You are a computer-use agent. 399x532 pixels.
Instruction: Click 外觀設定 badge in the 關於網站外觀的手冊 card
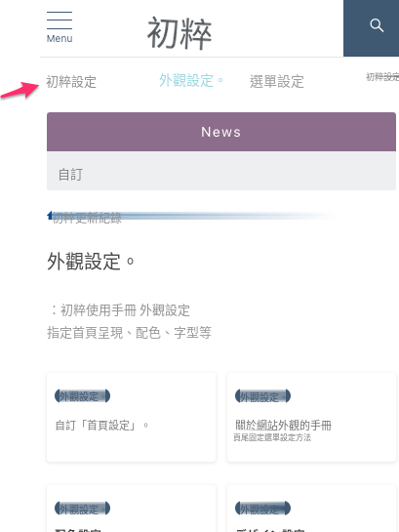[262, 396]
